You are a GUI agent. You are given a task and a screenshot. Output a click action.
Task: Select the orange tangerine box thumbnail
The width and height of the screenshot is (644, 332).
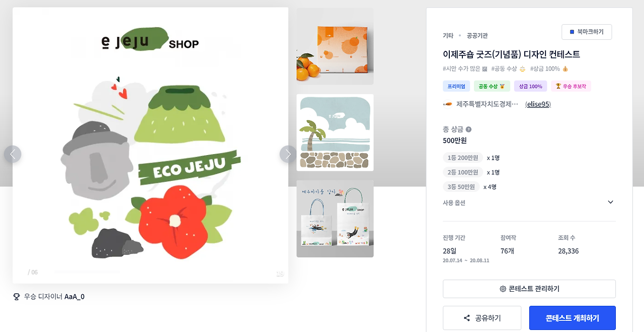pyautogui.click(x=335, y=46)
